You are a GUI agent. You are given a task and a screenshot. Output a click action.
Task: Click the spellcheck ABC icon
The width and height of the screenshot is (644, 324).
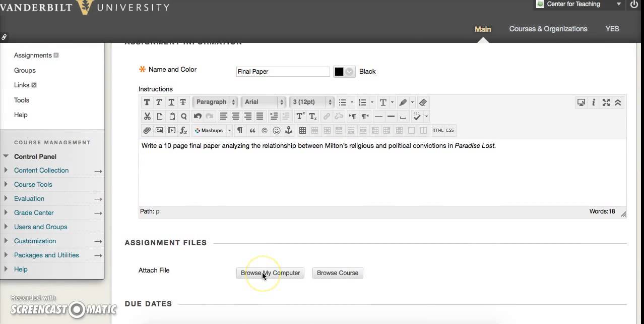417,116
